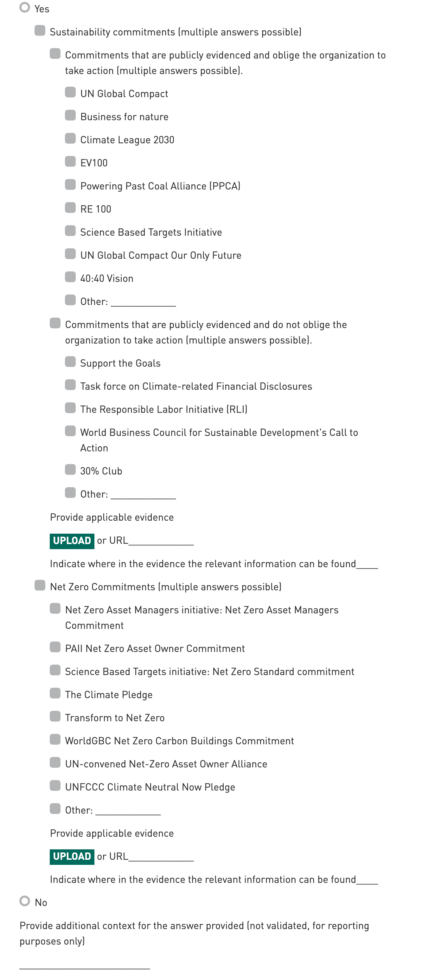Viewport: 422px width, 980px height.
Task: Enable the 30% Club checkbox
Action: (x=70, y=469)
